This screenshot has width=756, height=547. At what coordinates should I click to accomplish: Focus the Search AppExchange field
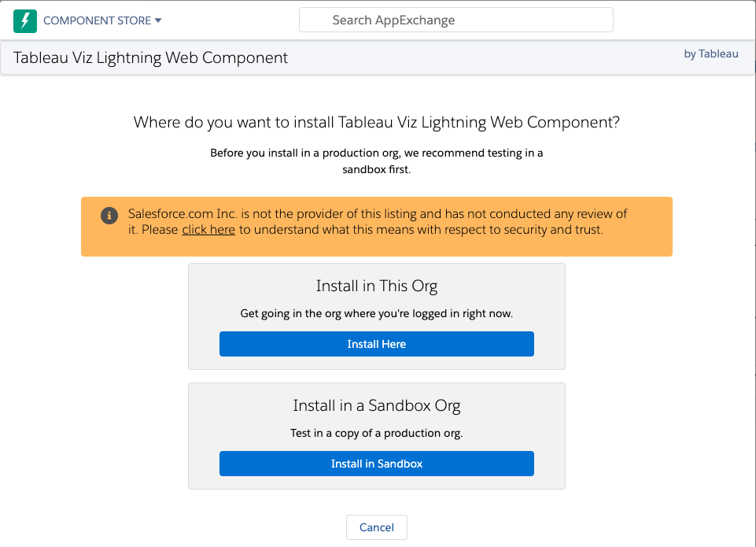click(455, 20)
